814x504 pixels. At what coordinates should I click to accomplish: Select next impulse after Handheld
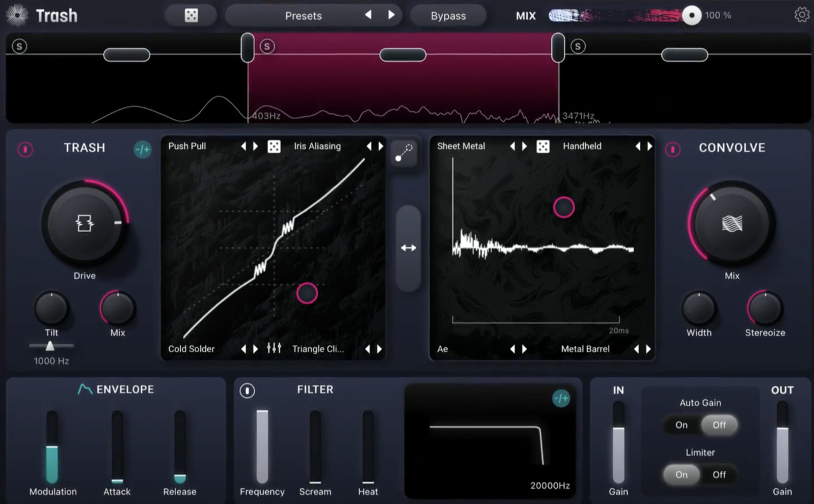650,146
